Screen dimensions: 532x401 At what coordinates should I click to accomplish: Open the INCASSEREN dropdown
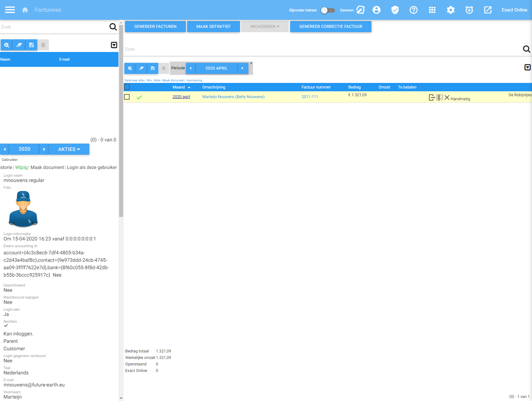264,27
